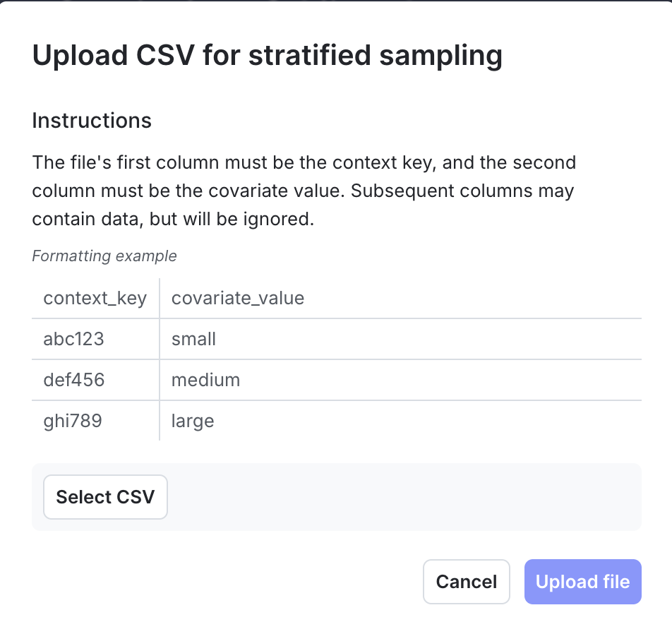Click the divider between the table columns
Image resolution: width=672 pixels, height=634 pixels.
pyautogui.click(x=159, y=359)
